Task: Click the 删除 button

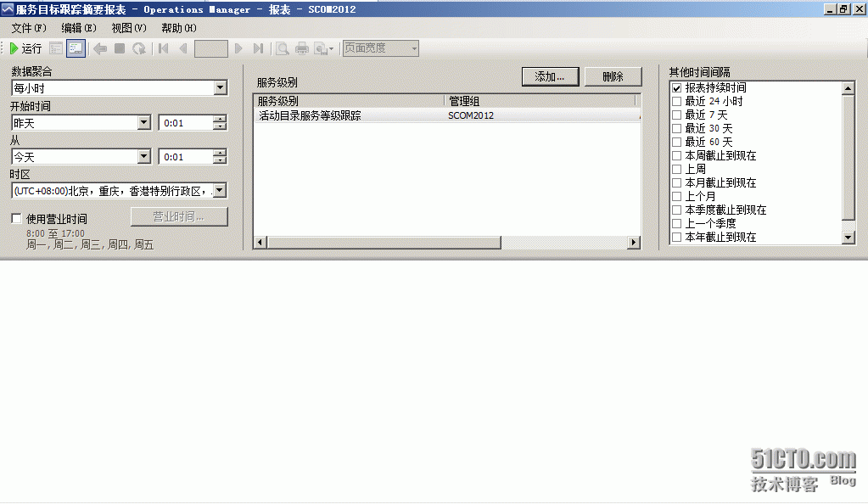Action: [x=613, y=77]
